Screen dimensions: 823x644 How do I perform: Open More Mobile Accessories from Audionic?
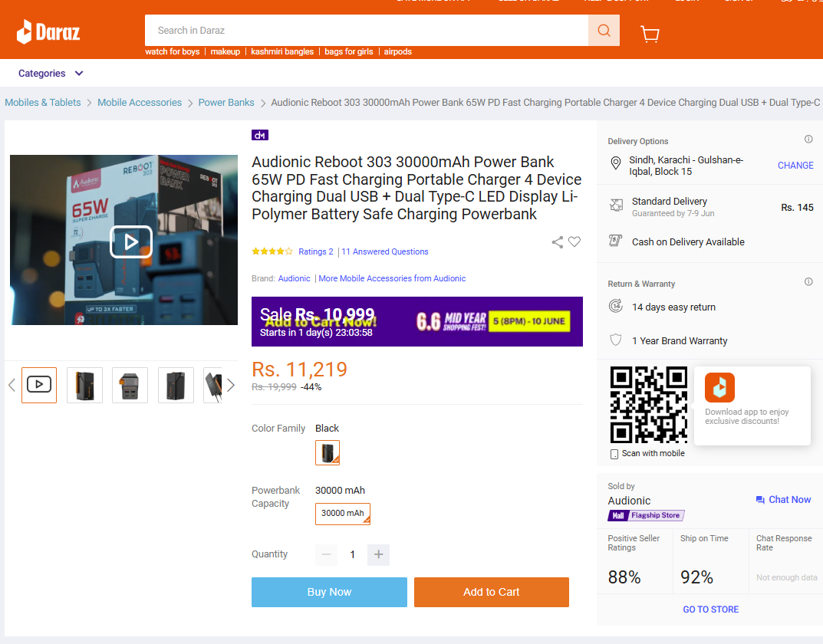tap(392, 278)
